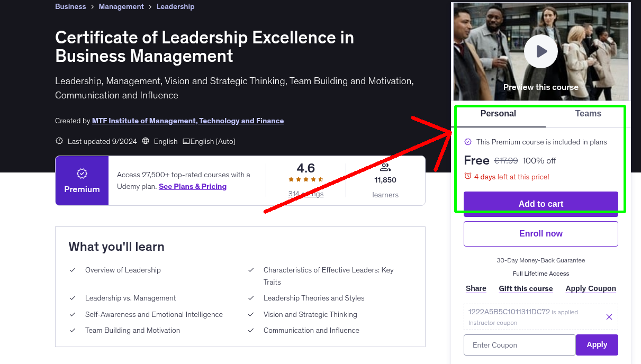Click the clock icon beside last updated date
Screen dimensions: 641x364
[58, 141]
